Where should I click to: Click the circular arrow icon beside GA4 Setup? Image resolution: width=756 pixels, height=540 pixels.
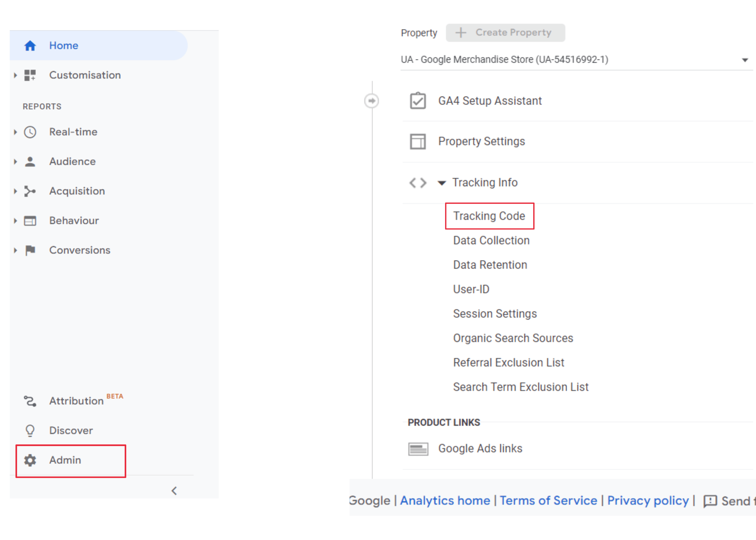[x=372, y=101]
